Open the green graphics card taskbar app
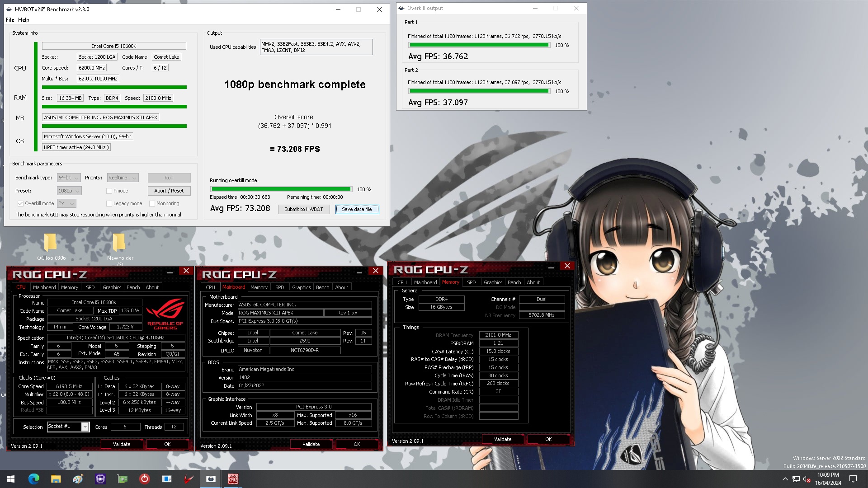Image resolution: width=868 pixels, height=488 pixels. coord(122,479)
